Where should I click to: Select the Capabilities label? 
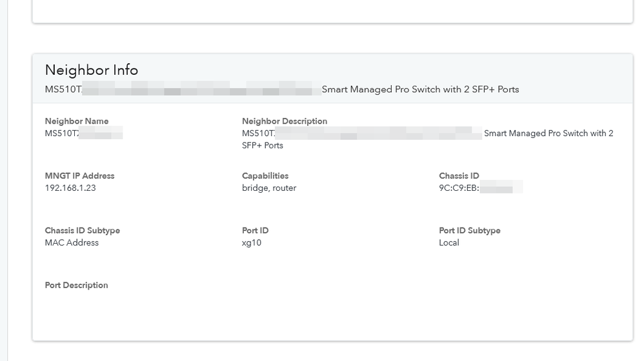(x=265, y=175)
